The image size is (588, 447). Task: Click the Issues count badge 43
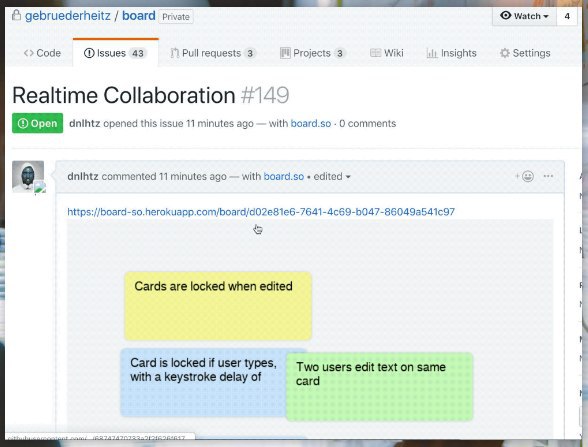coord(138,53)
